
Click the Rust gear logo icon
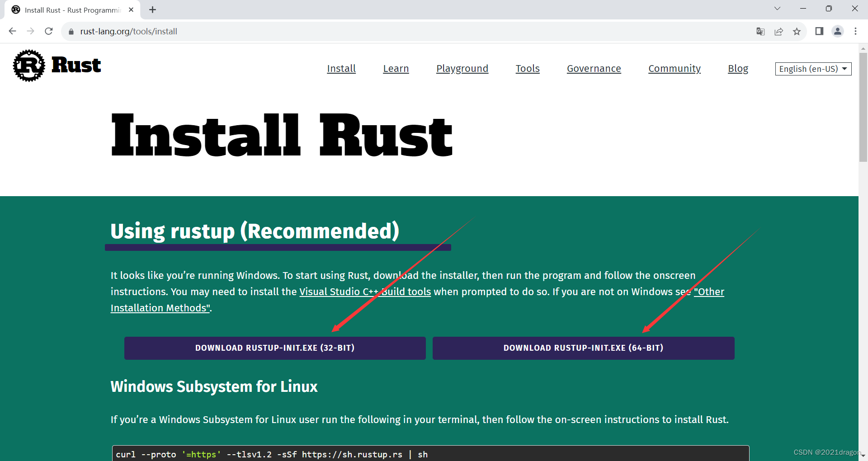(x=29, y=66)
